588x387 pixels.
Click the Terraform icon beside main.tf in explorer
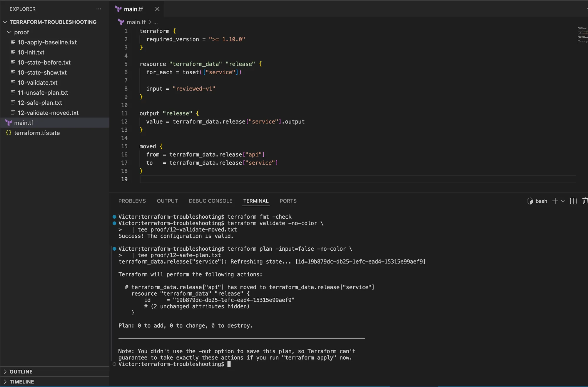pyautogui.click(x=9, y=123)
